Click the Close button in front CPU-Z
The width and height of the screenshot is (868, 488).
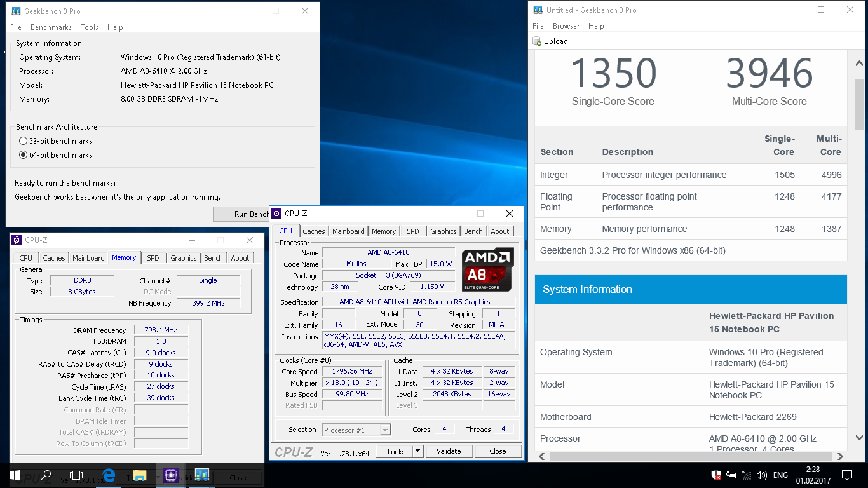498,451
